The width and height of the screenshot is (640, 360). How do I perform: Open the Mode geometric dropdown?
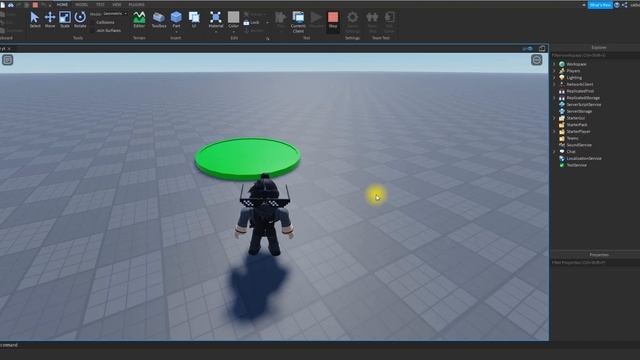tap(114, 14)
